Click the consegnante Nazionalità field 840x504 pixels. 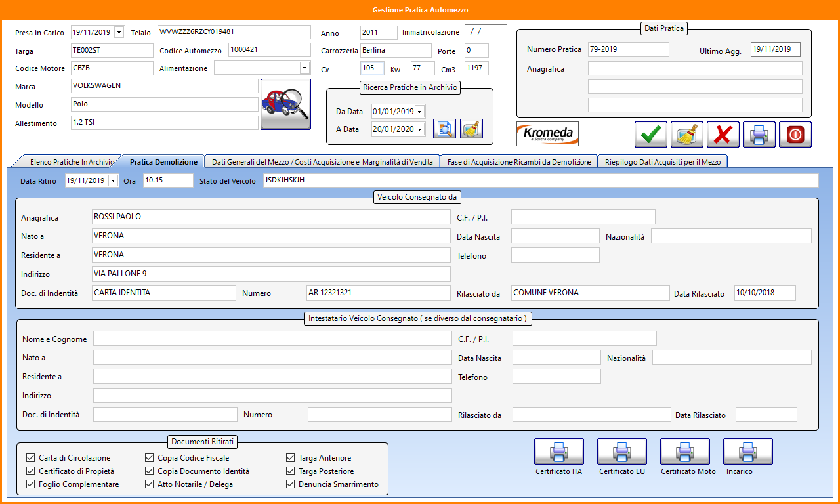[x=731, y=236]
